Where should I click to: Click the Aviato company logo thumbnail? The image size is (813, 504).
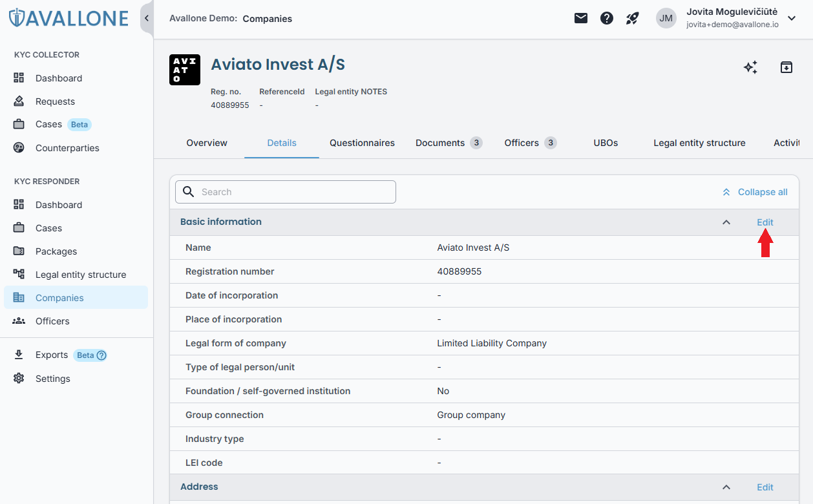pos(185,70)
